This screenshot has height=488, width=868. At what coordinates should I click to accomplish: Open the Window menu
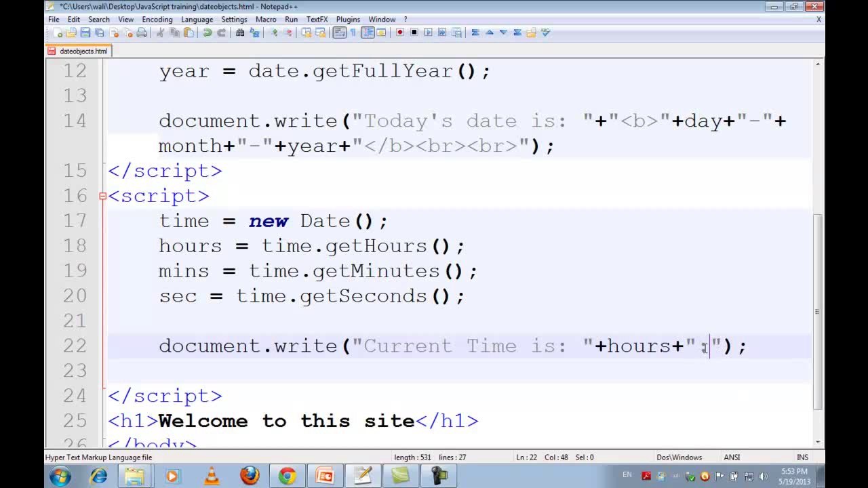tap(382, 20)
